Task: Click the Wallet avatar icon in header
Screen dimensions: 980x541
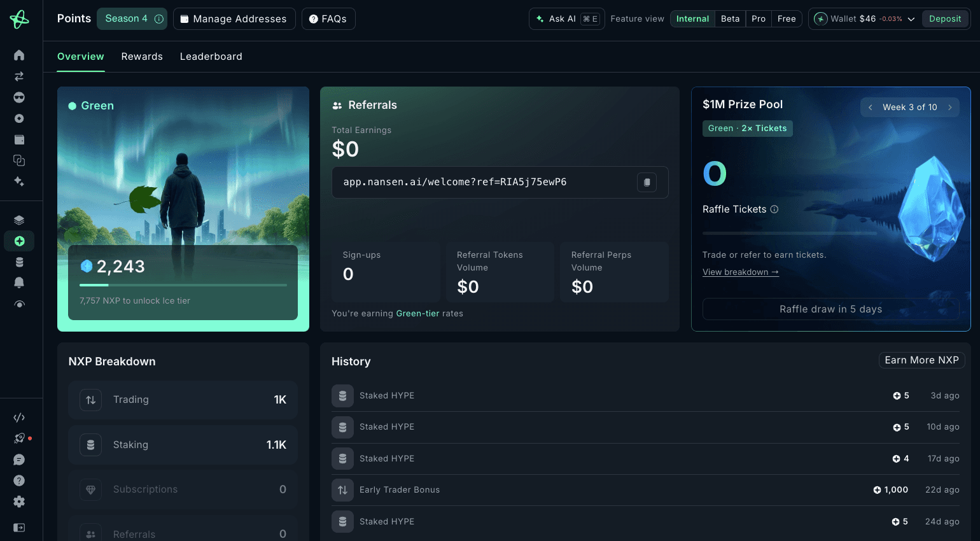Action: pos(821,19)
